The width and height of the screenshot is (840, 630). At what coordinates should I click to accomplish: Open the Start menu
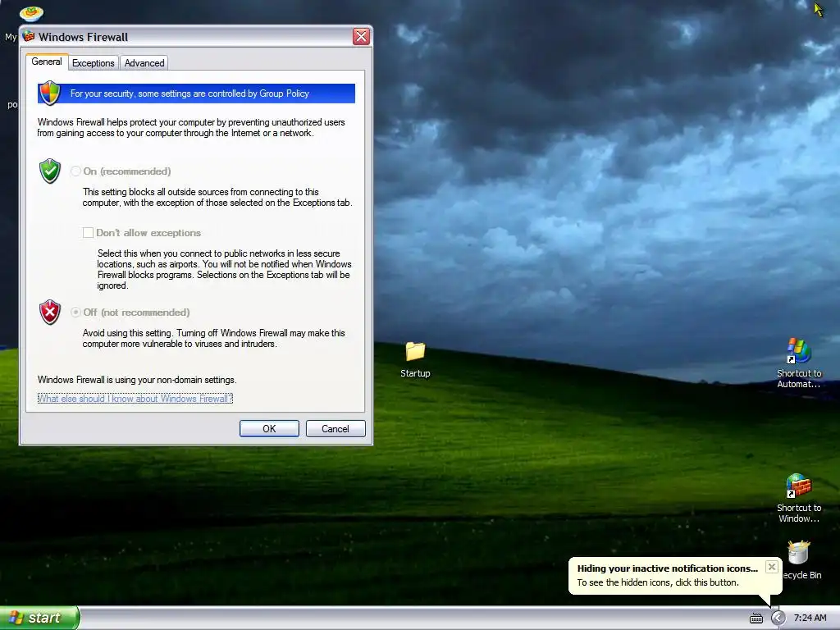click(x=39, y=618)
